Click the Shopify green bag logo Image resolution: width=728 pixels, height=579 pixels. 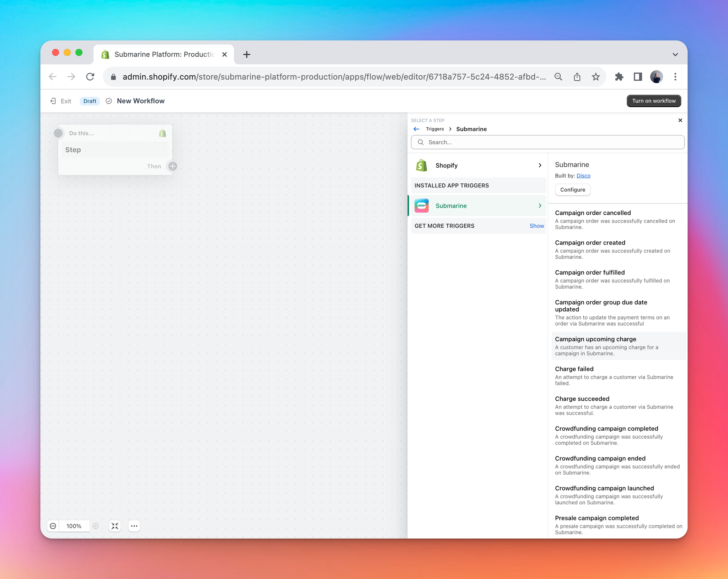pos(422,165)
